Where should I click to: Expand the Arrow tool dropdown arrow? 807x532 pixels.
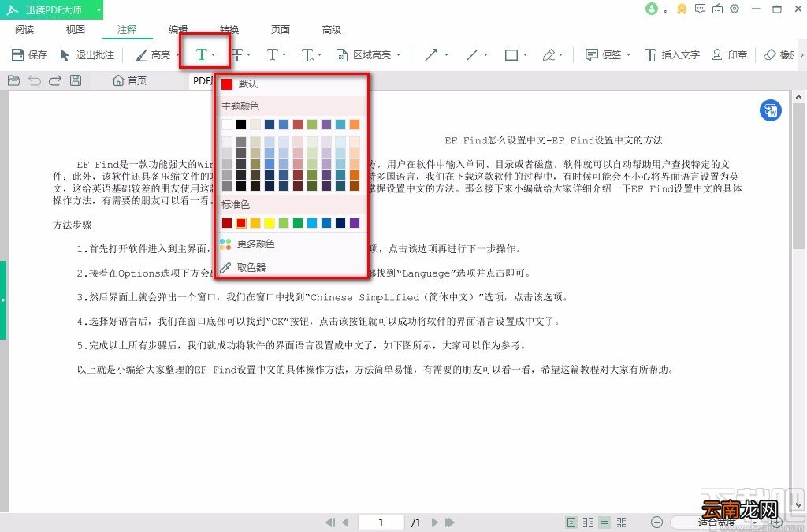click(x=446, y=54)
